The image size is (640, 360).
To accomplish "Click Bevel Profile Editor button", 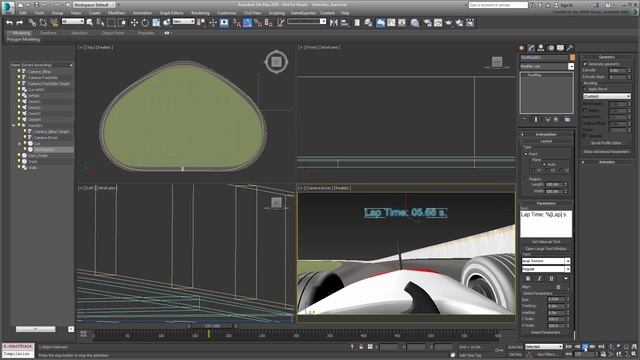I will (x=607, y=143).
